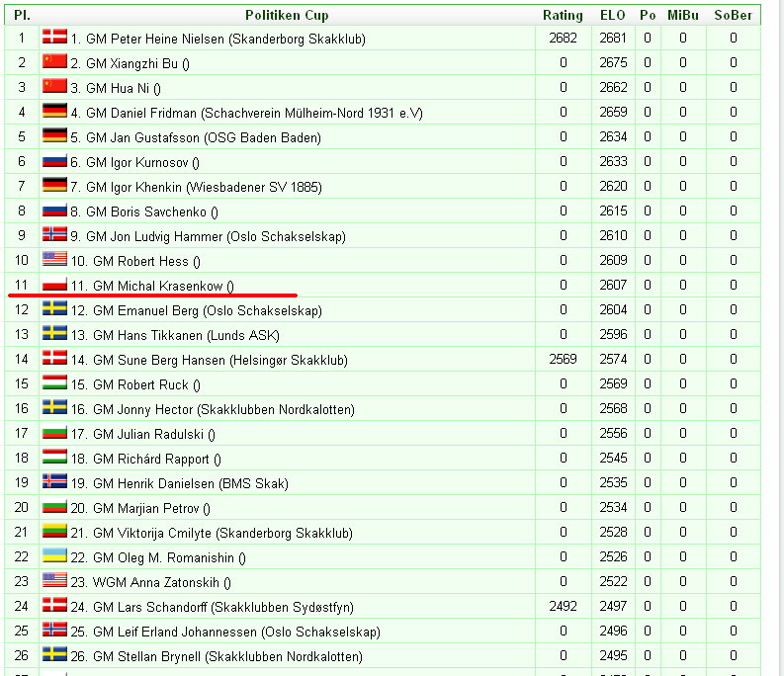Click the Norwegian flag beside Jon Ludvig Hammer

click(x=53, y=235)
